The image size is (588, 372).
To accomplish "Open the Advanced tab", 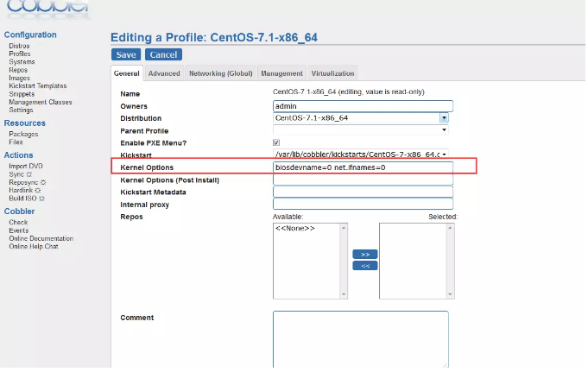I will (164, 73).
